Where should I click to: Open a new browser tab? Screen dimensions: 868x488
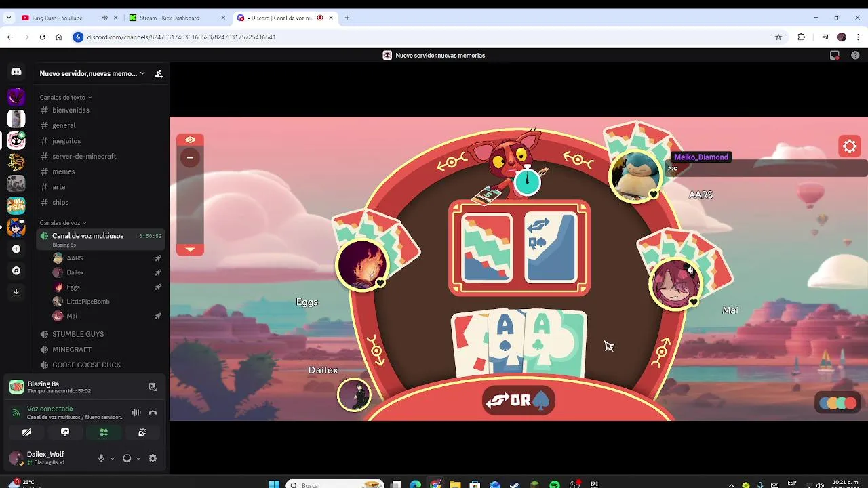(x=347, y=18)
